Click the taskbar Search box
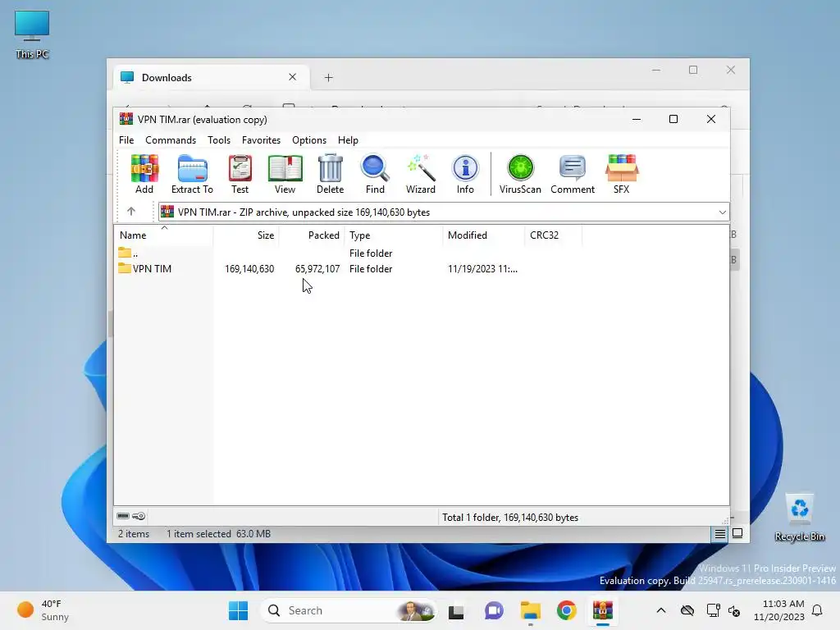 tap(348, 610)
